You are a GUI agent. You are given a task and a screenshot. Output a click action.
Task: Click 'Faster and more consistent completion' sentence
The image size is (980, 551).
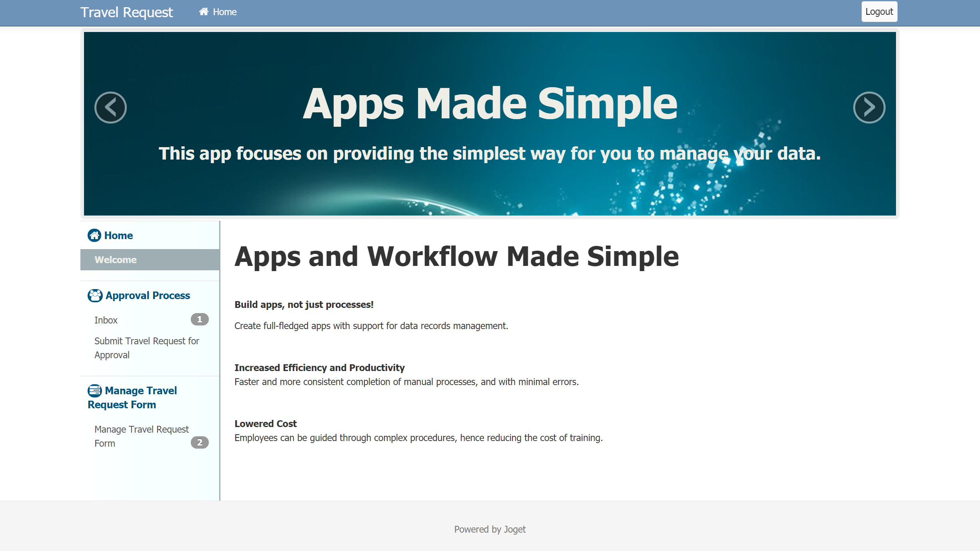click(x=406, y=382)
